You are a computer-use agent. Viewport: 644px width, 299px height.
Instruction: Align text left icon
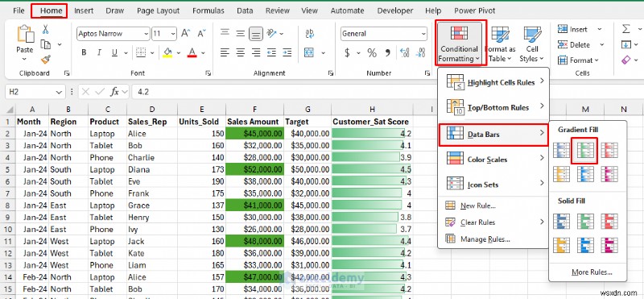click(x=225, y=52)
